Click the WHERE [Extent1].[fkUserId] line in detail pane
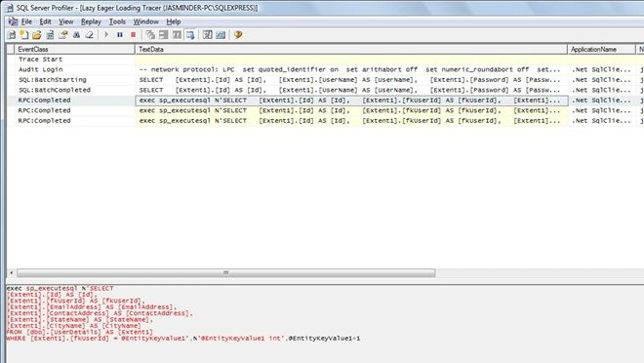 (183, 339)
